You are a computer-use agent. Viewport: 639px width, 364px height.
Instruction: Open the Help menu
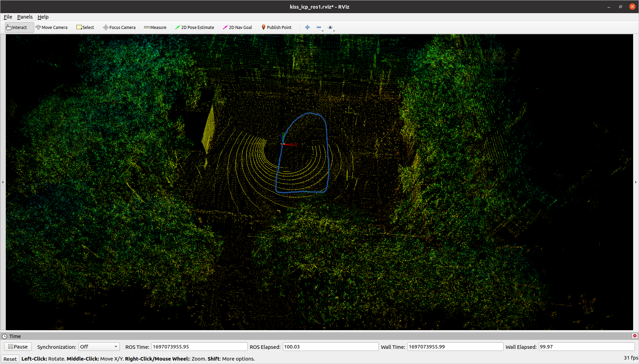(43, 17)
